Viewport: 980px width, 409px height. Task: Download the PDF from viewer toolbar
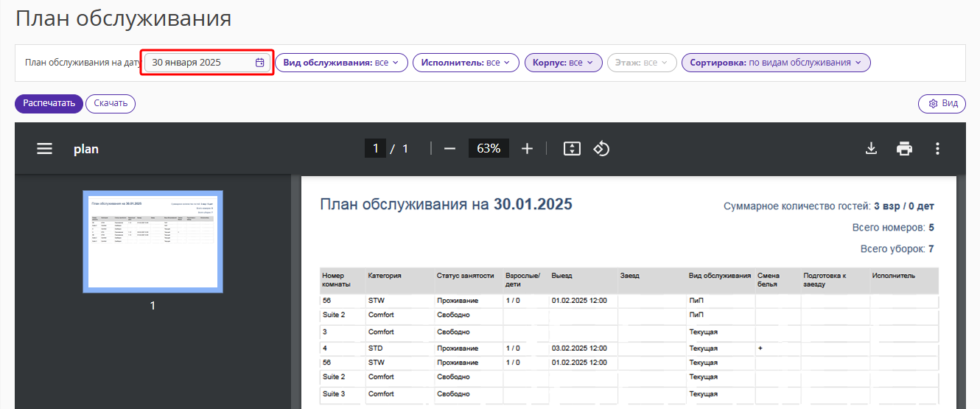pos(871,149)
